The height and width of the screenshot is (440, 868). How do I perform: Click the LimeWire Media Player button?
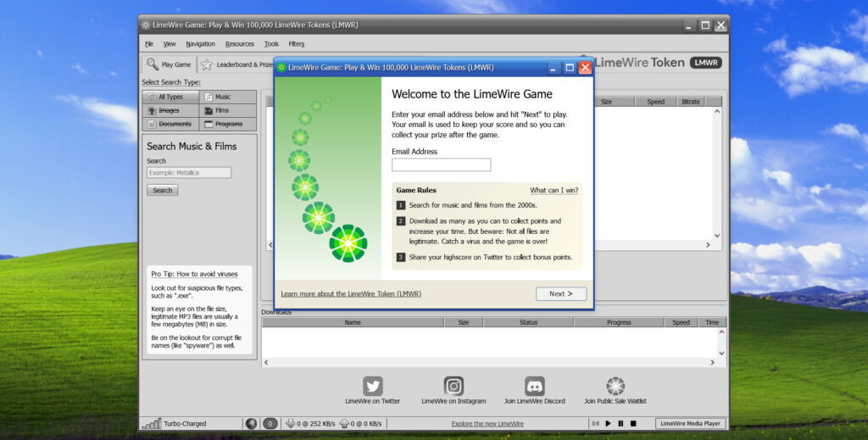click(690, 423)
